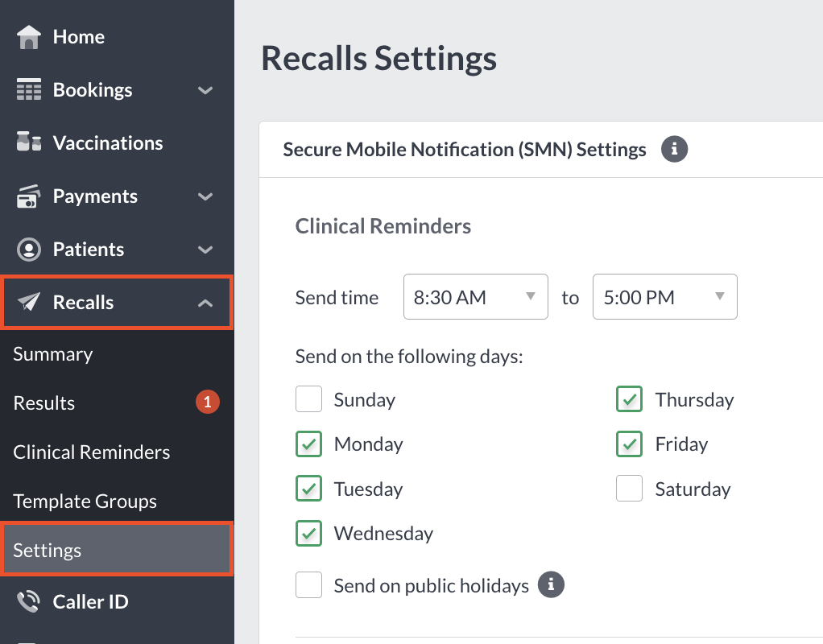The image size is (823, 644).
Task: Expand the Bookings menu chevron
Action: pos(205,90)
